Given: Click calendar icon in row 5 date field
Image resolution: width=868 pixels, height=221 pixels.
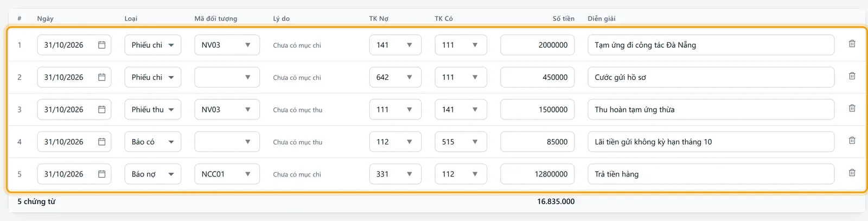Looking at the screenshot, I should coord(101,174).
